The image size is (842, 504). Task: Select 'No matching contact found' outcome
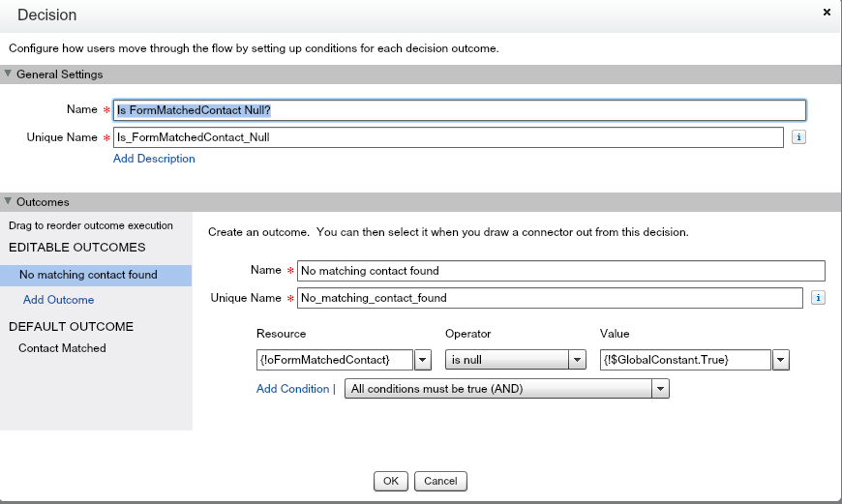point(88,275)
